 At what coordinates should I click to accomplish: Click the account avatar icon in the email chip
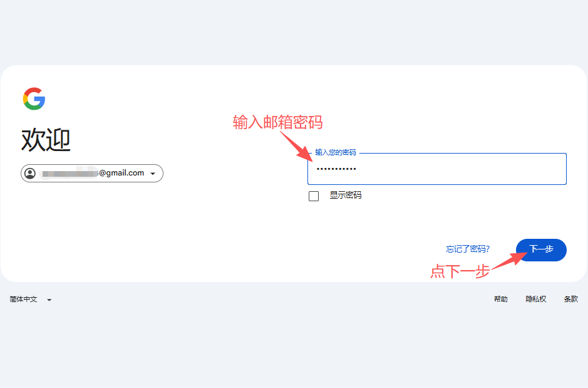(30, 174)
